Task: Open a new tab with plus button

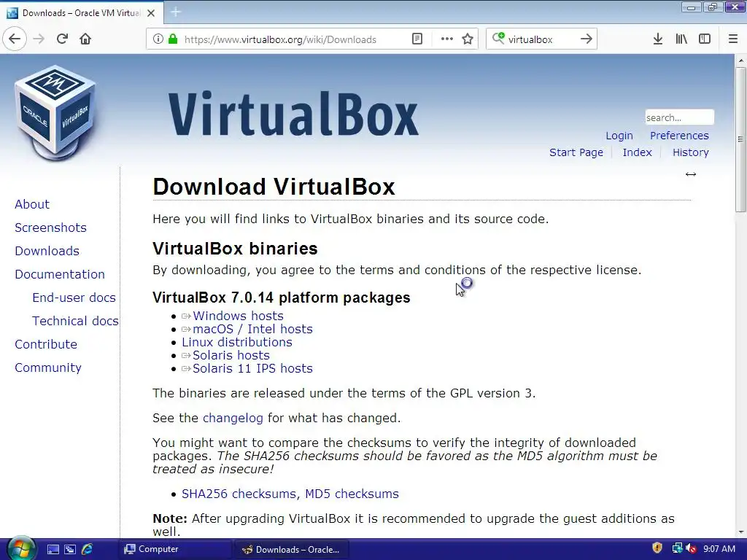Action: point(175,12)
